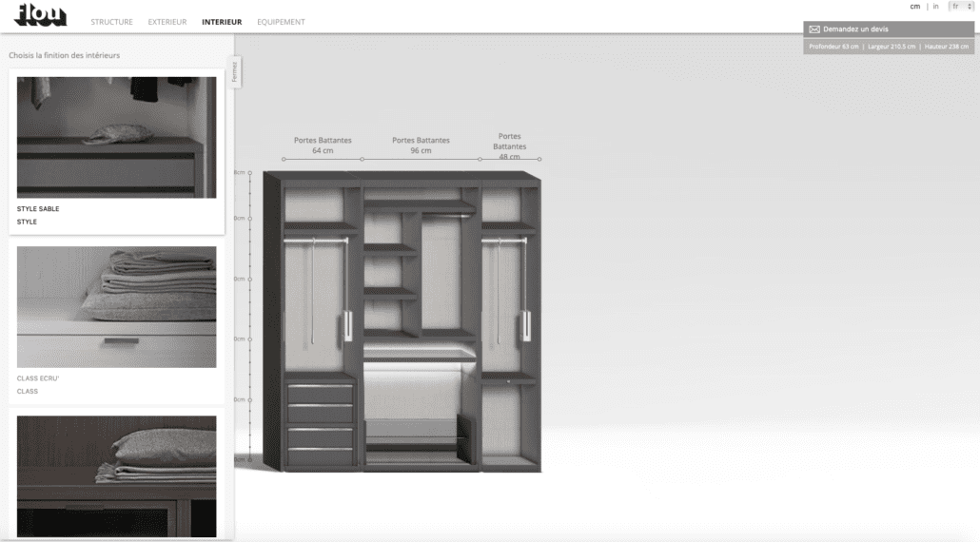Click Demandez un devis button
Viewport: 980px width, 542px height.
pyautogui.click(x=888, y=29)
